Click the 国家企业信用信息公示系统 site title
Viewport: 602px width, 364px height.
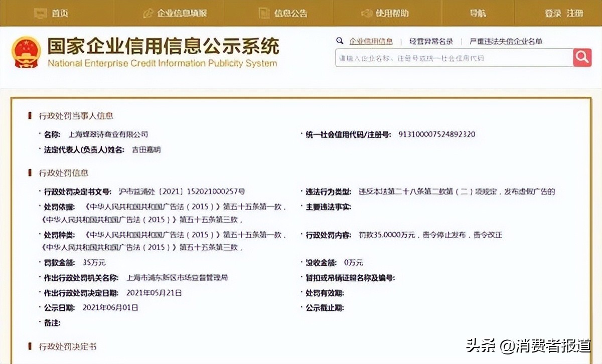tap(164, 47)
